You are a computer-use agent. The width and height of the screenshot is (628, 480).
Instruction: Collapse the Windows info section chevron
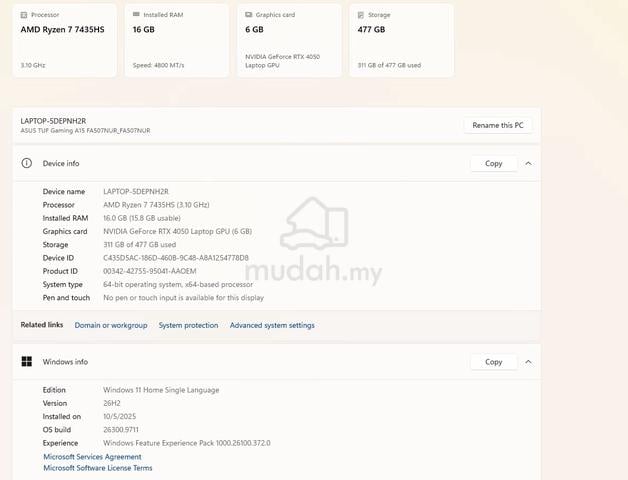[528, 362]
